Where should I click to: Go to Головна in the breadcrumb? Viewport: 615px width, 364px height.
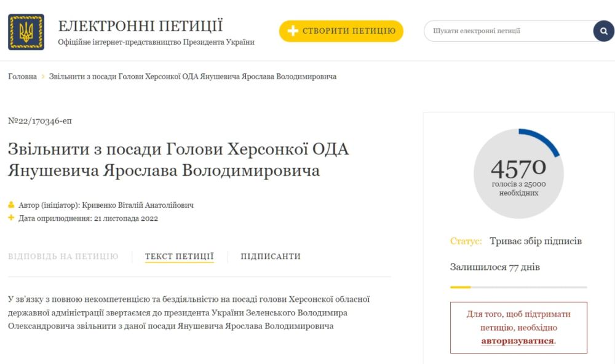[x=22, y=77]
